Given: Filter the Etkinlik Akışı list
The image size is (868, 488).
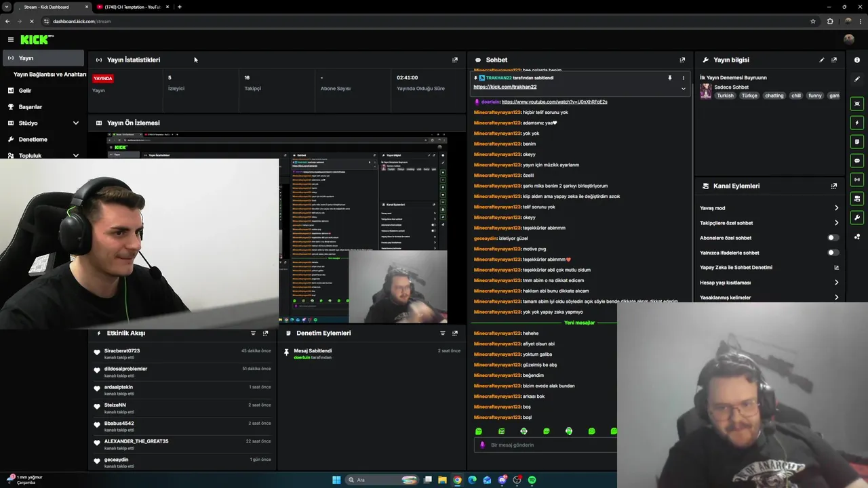Looking at the screenshot, I should tap(253, 333).
